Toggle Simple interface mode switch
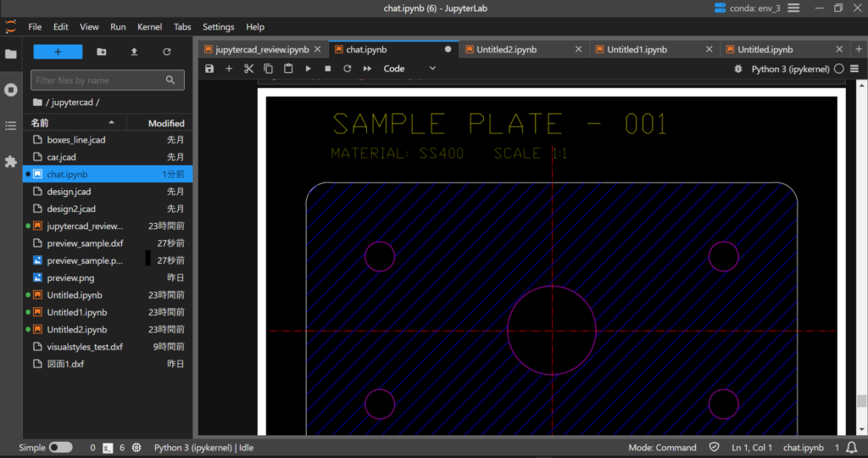This screenshot has width=868, height=458. 60,448
